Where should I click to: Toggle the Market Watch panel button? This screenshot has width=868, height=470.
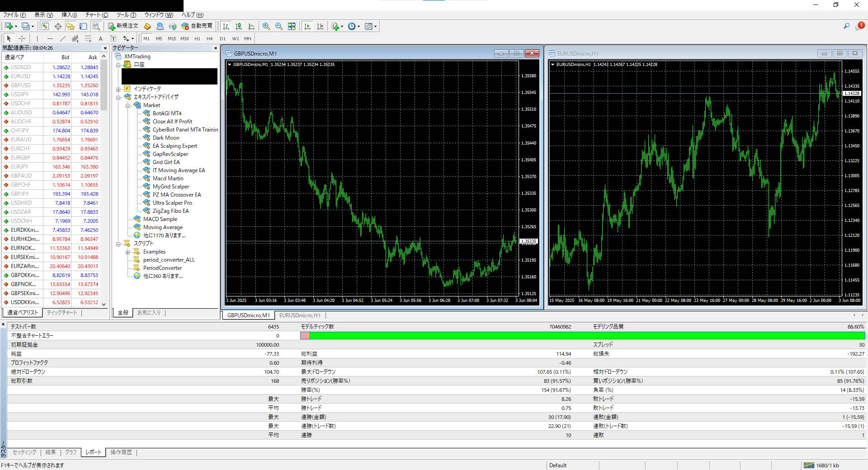(x=45, y=26)
